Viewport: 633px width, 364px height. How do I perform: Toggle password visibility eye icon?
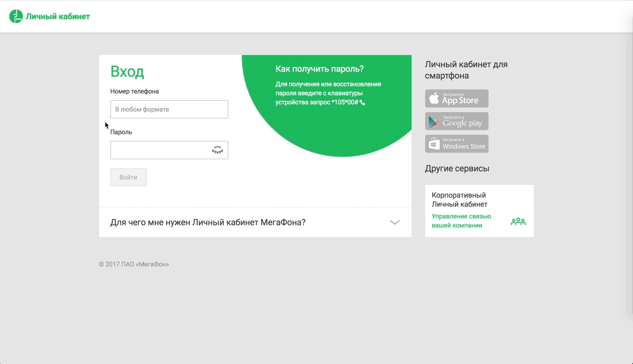(x=218, y=150)
